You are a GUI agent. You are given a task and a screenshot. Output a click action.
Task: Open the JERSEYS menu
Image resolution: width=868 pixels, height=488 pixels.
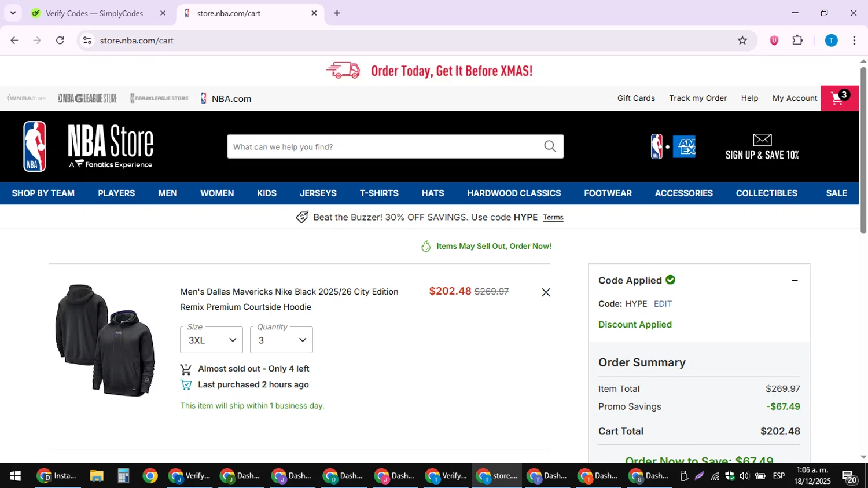pos(318,193)
